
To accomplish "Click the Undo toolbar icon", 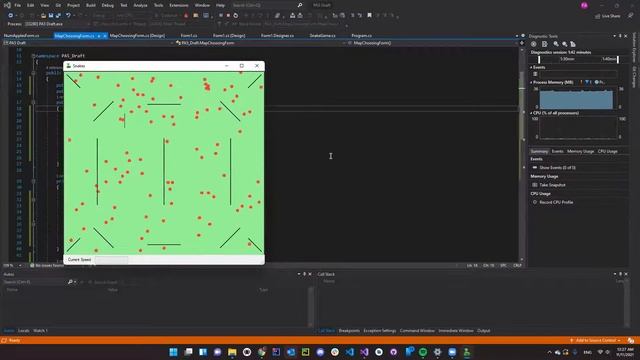I will (x=68, y=16).
